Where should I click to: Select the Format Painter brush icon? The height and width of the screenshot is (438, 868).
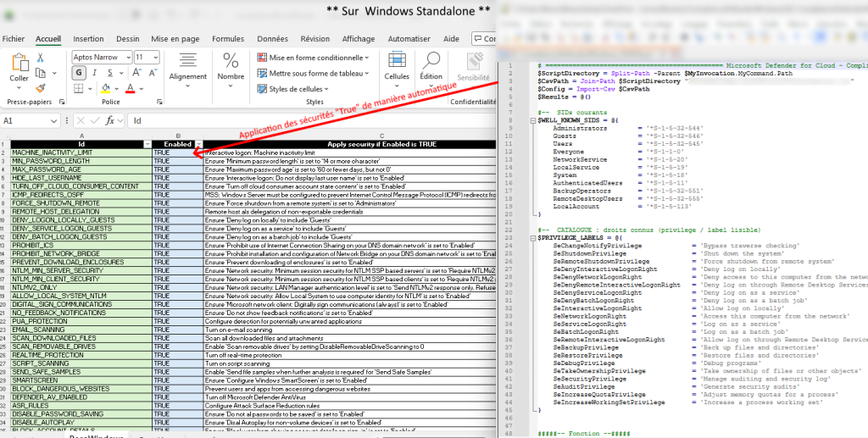pos(41,88)
